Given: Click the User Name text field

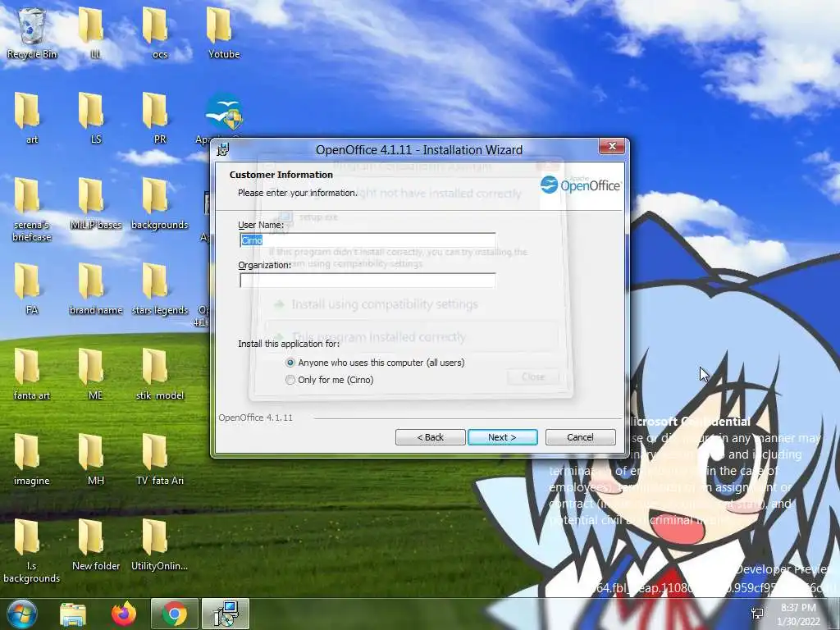Looking at the screenshot, I should pyautogui.click(x=367, y=240).
